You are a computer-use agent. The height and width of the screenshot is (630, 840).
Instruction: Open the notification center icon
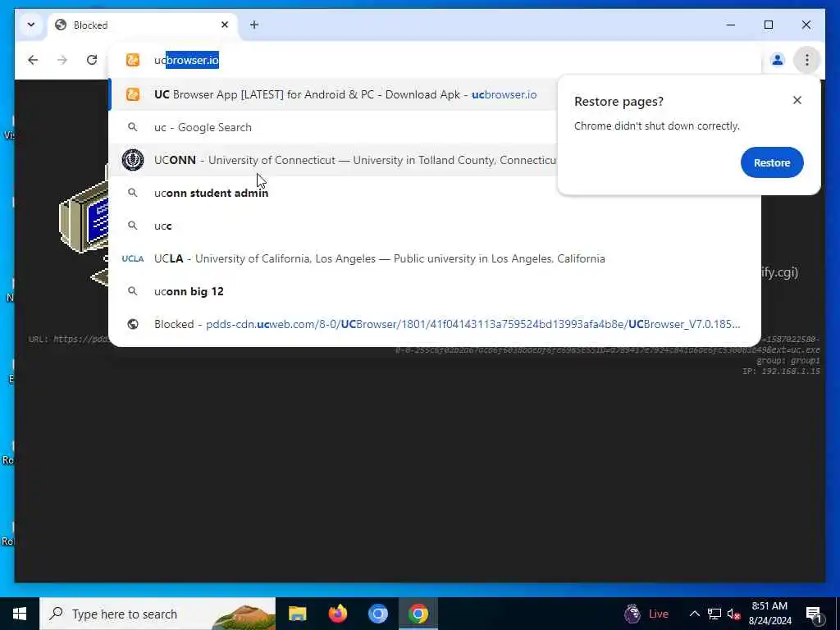(x=814, y=614)
